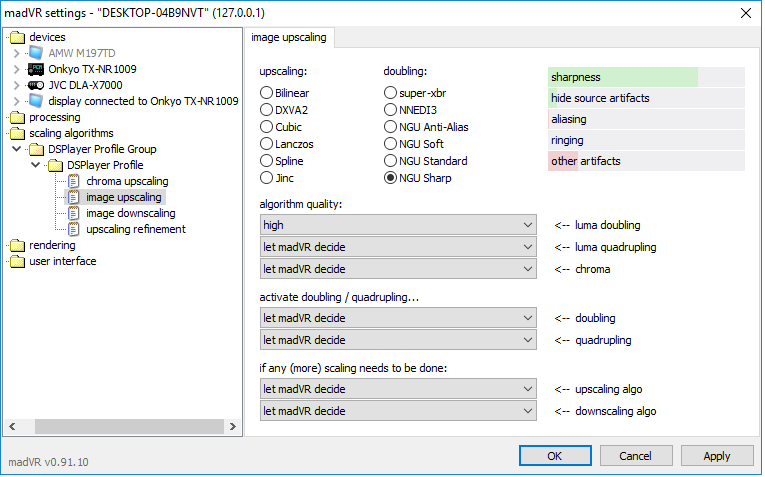Switch to the image upscaling tab
765x477 pixels.
pos(289,38)
